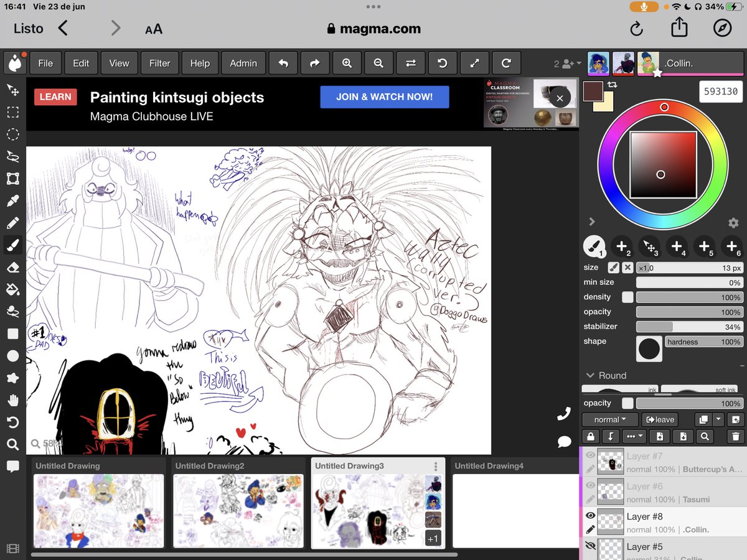Viewport: 747px width, 560px height.
Task: Select the rotate view tool in left toolbar
Action: tap(12, 422)
